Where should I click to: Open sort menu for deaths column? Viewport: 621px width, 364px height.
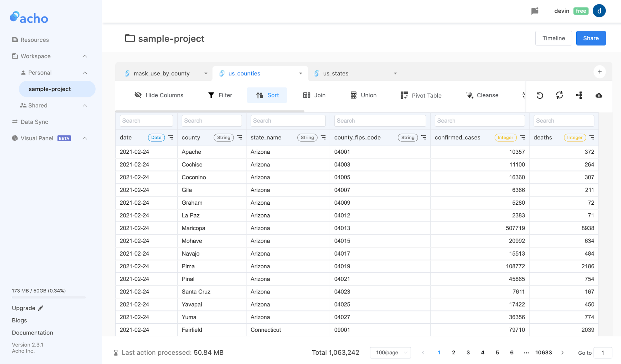[x=592, y=137]
